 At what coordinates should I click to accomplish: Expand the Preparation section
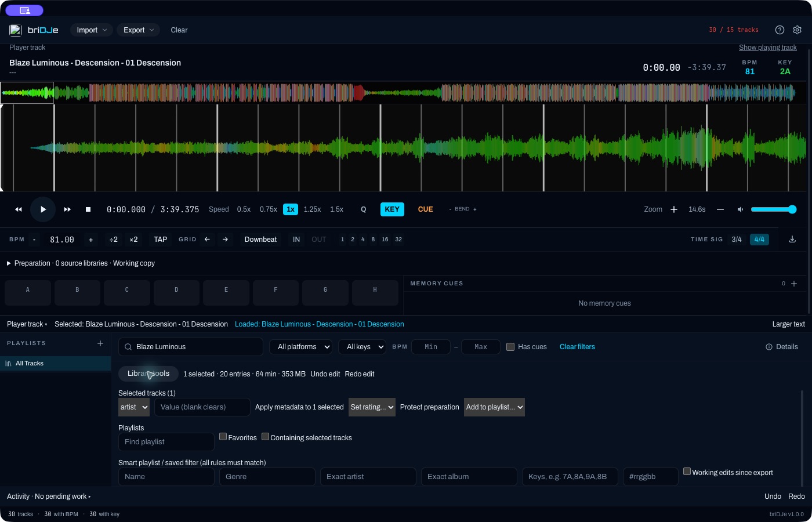[x=81, y=263]
